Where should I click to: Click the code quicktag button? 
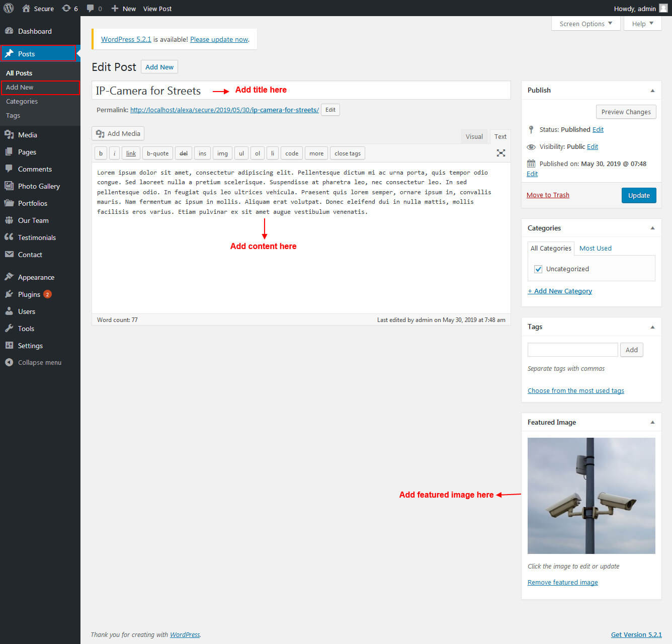click(x=292, y=153)
